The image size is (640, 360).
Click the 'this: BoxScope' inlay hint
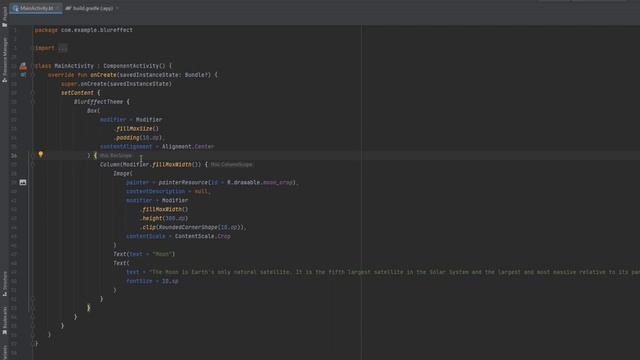(x=116, y=156)
